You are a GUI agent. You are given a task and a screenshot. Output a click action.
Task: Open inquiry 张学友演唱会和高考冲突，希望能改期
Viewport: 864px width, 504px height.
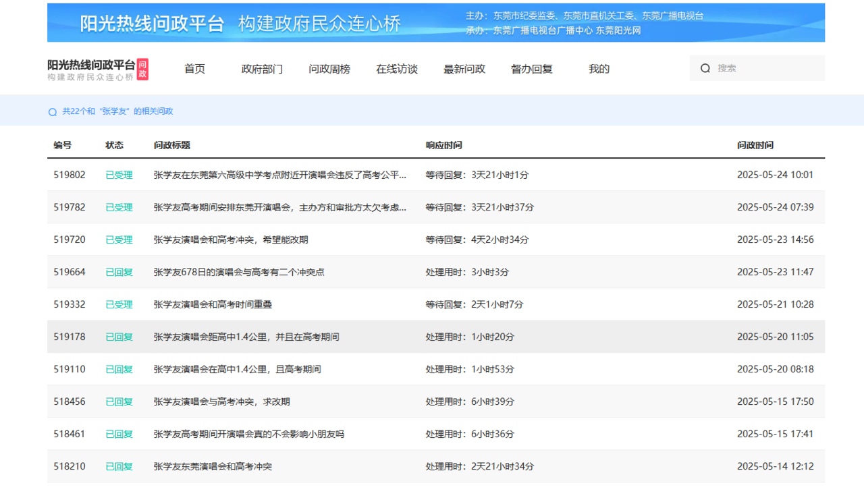231,240
